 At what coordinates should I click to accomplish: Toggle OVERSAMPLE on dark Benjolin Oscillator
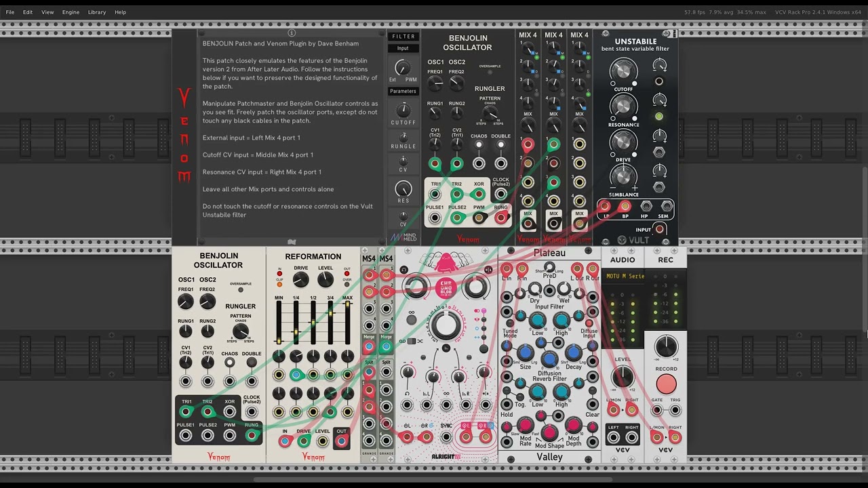(490, 72)
